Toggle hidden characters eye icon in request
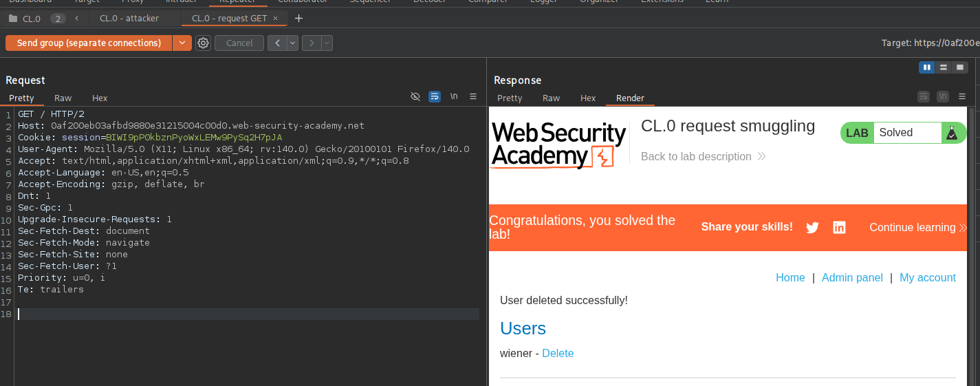This screenshot has width=980, height=386. (x=415, y=97)
